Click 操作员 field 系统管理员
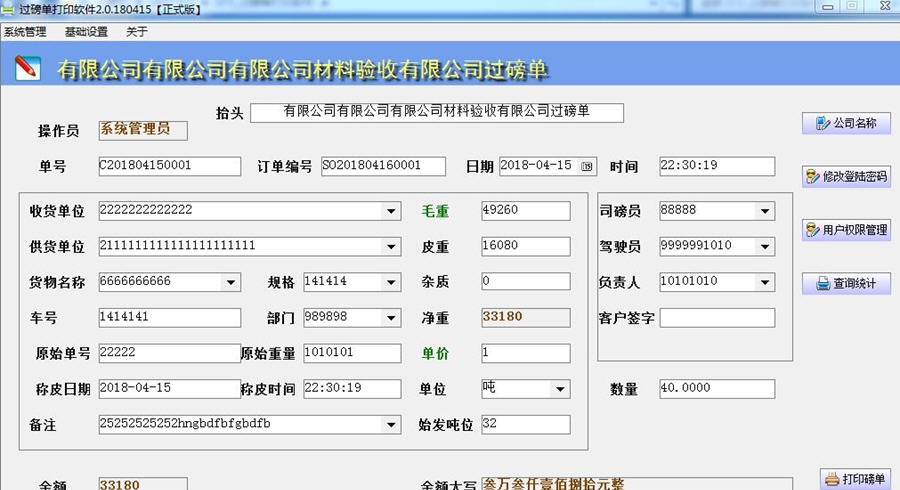Screen dimensions: 900x490 (143, 130)
